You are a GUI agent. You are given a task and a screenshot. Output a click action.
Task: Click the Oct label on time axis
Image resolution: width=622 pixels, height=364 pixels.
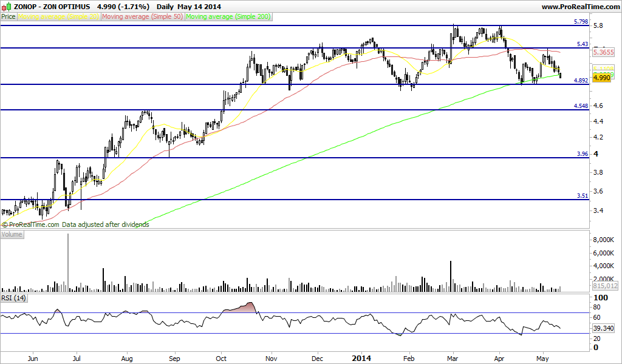[221, 359]
